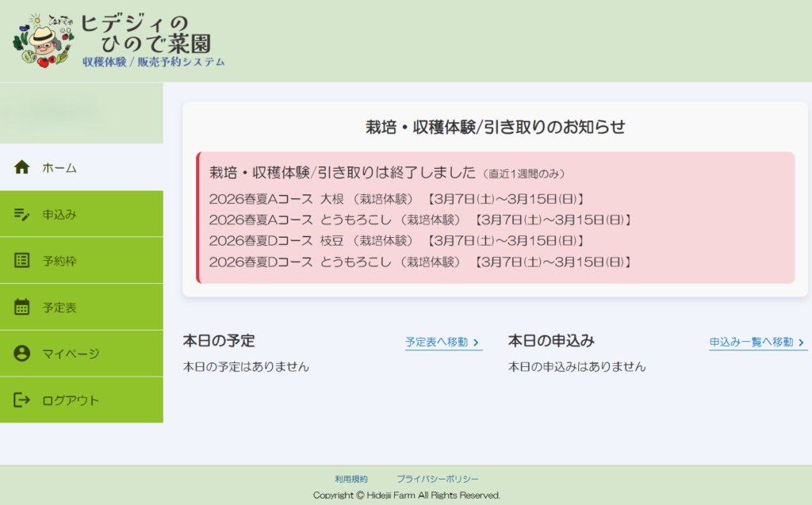
Task: Click the 予定表 calendar icon
Action: click(x=22, y=307)
